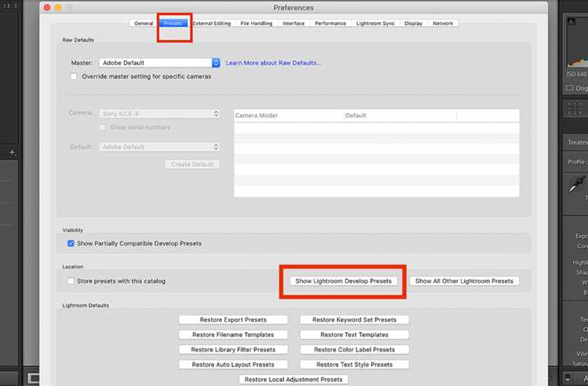Switch to the Interface tab
Screen dimensions: 588x386
293,24
